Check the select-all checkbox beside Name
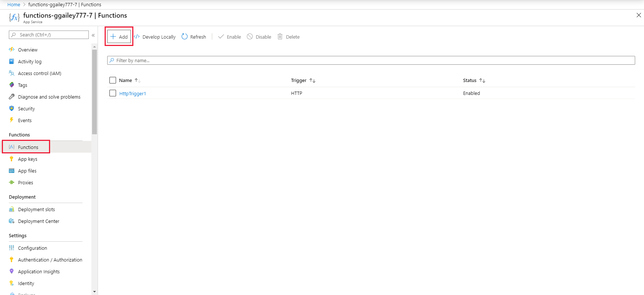The image size is (644, 295). click(113, 80)
